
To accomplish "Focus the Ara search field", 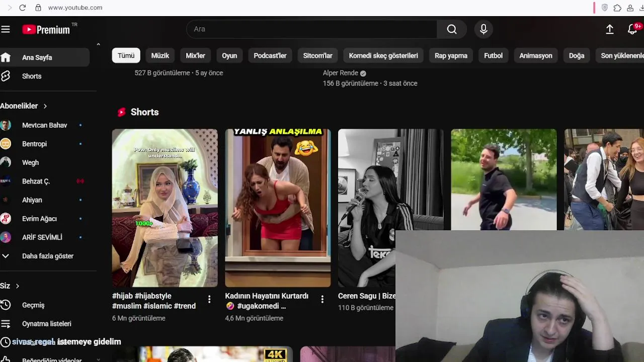I will point(312,29).
